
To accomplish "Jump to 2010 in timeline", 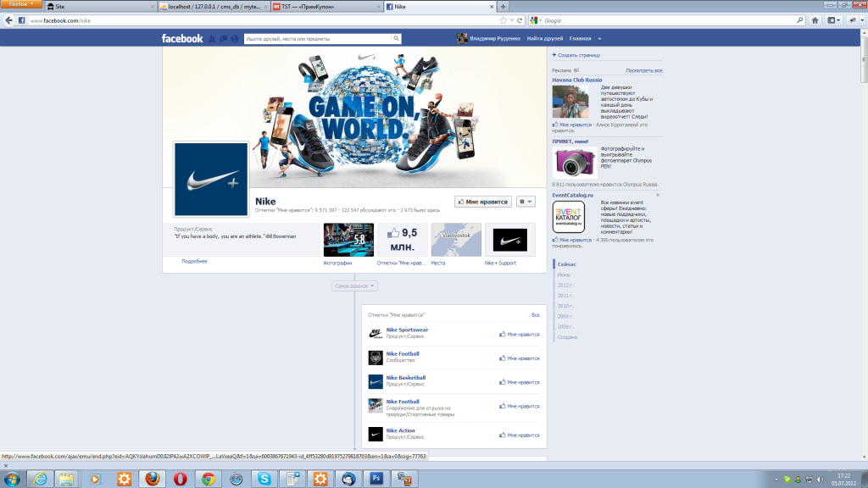I will click(565, 306).
